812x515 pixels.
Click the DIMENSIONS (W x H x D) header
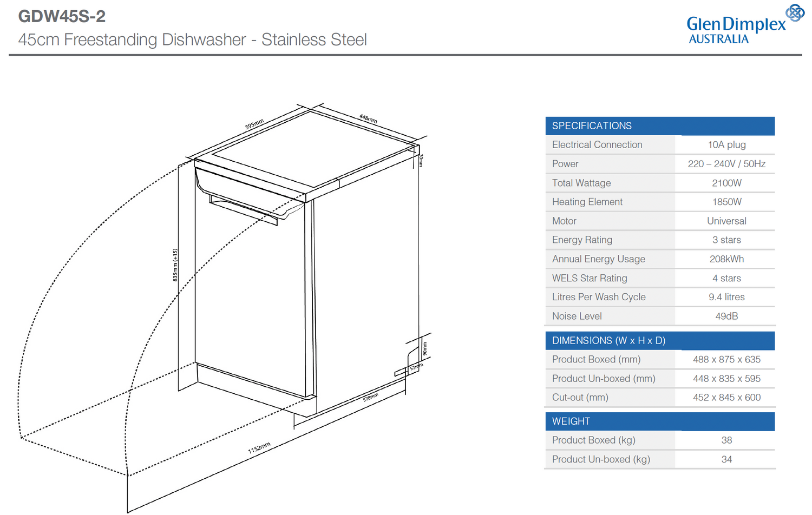pyautogui.click(x=608, y=340)
